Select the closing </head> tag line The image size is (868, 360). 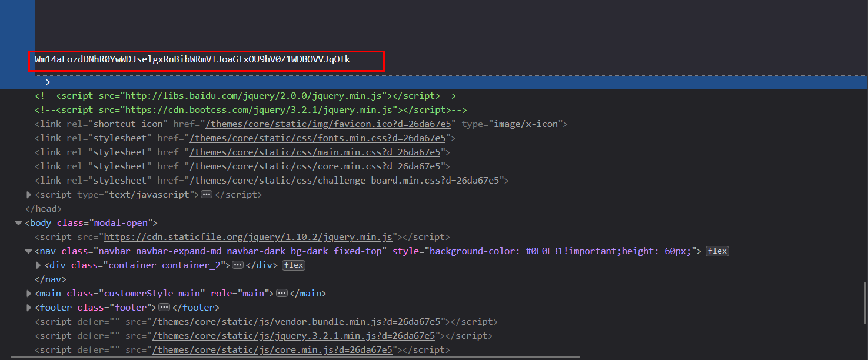click(44, 209)
